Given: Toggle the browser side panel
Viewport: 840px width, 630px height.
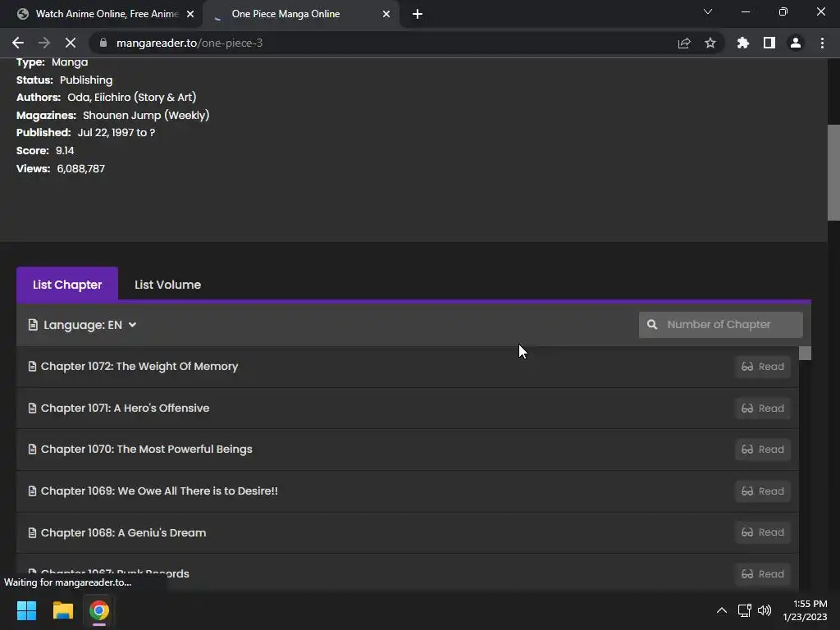Looking at the screenshot, I should click(x=769, y=43).
